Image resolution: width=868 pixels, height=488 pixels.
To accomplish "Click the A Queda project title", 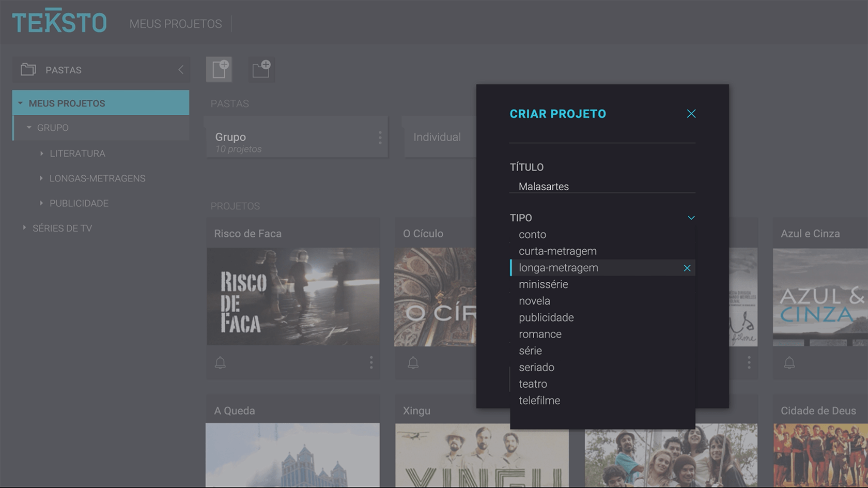I will (x=235, y=411).
